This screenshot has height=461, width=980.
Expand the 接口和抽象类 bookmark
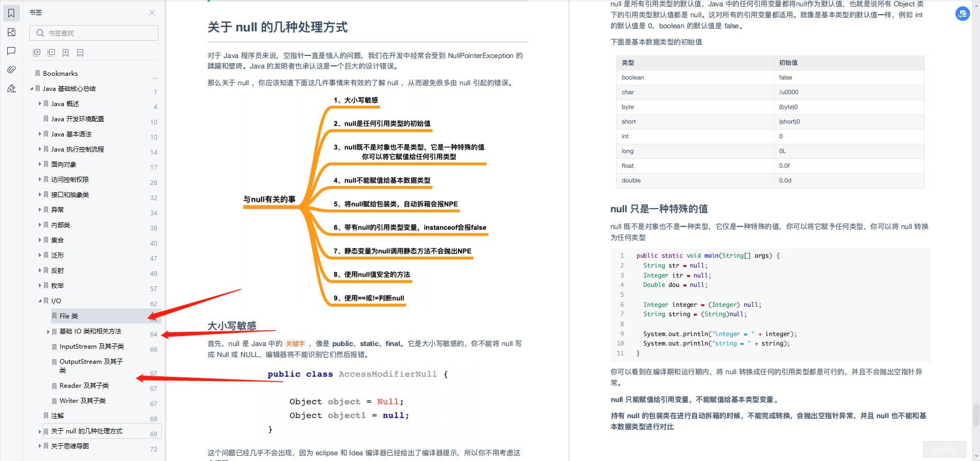[x=40, y=195]
